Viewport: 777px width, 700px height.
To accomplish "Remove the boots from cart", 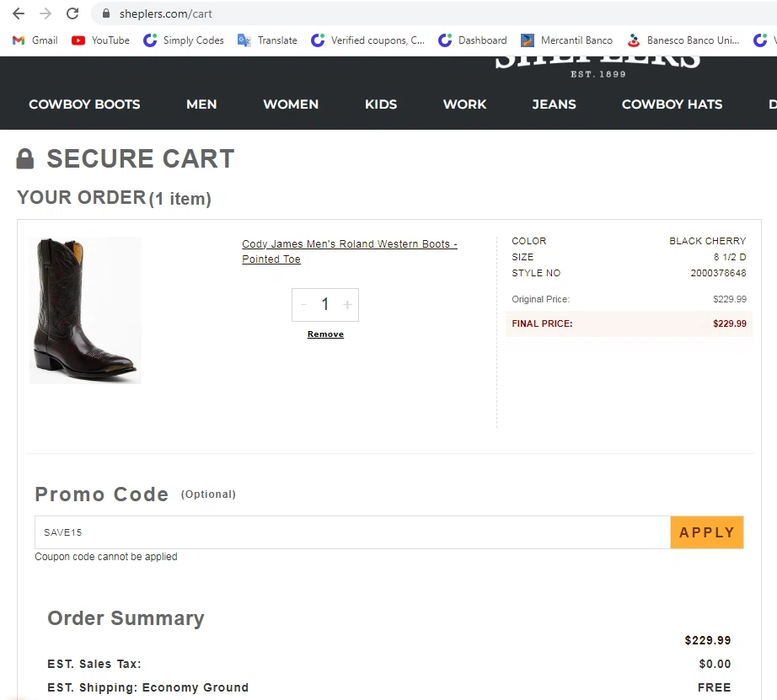I will coord(325,334).
